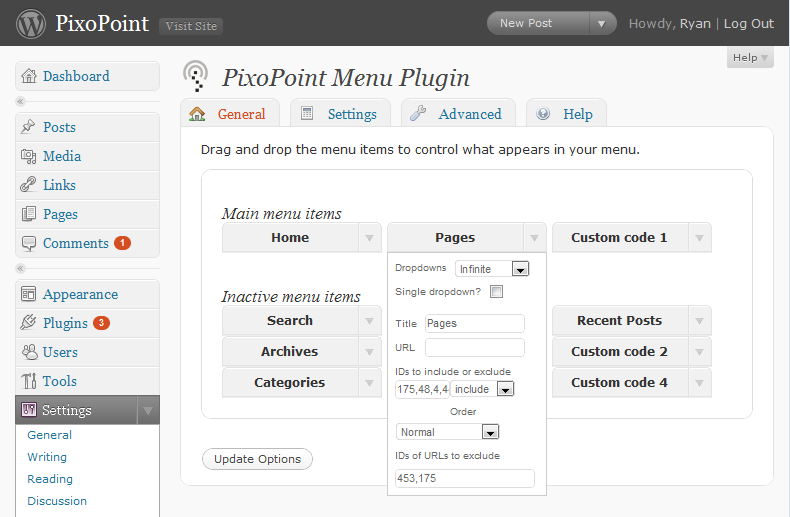The image size is (790, 517).
Task: Click the comments count badge showing 1
Action: 122,243
